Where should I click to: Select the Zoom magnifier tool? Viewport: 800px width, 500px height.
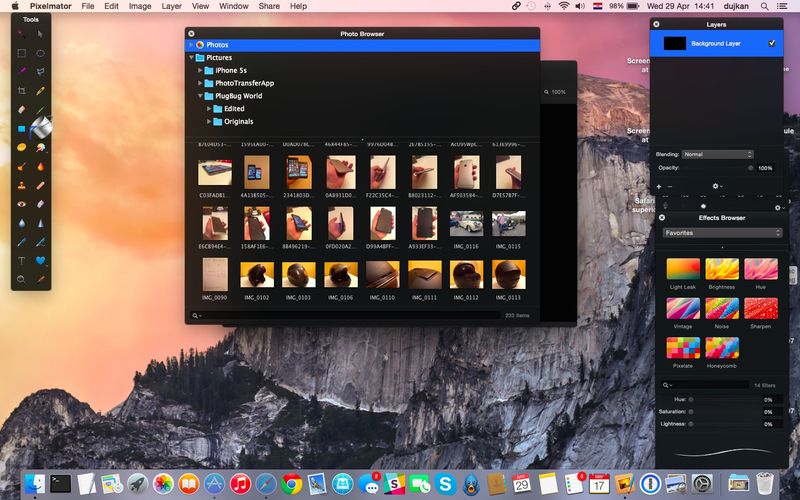pyautogui.click(x=21, y=280)
